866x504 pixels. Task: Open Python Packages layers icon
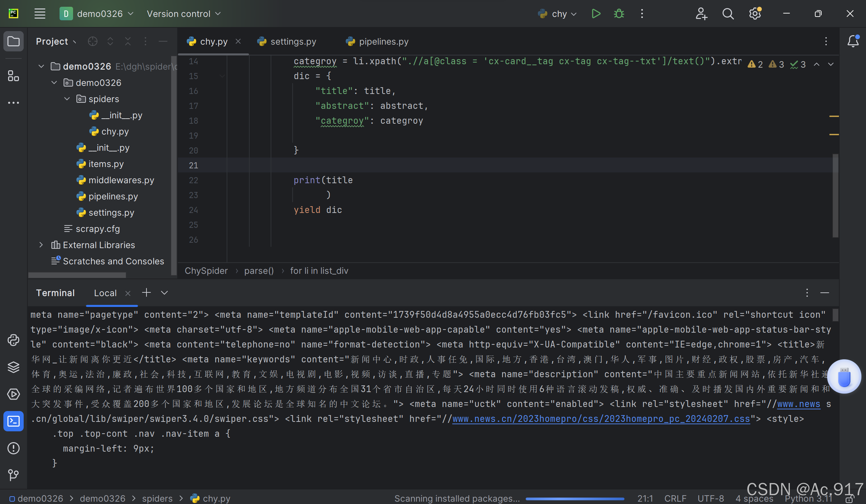point(14,367)
